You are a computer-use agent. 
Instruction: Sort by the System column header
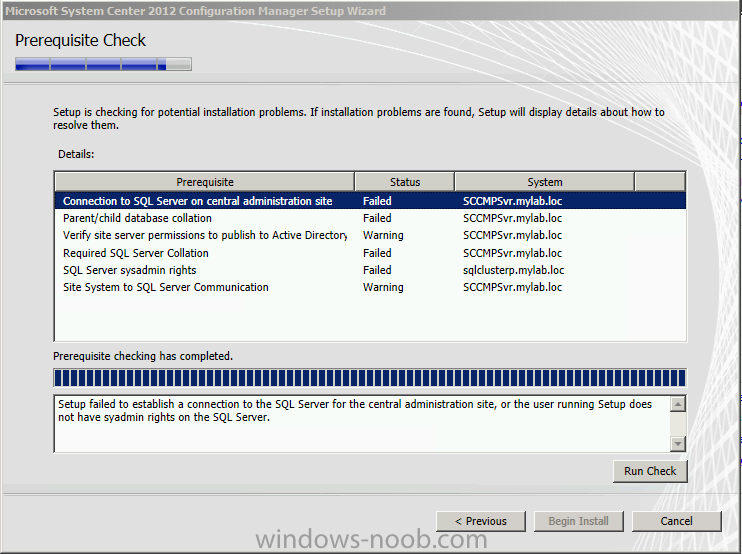pos(545,182)
